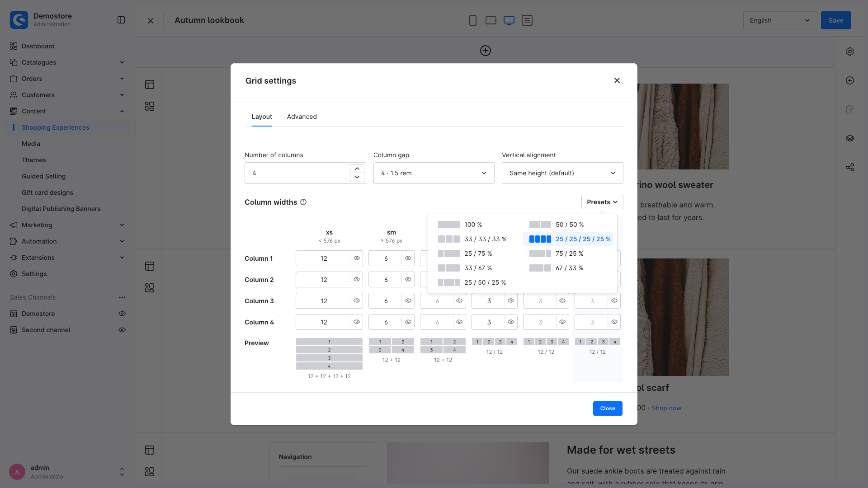Image resolution: width=868 pixels, height=488 pixels.
Task: Open the form view icon
Action: (x=527, y=20)
